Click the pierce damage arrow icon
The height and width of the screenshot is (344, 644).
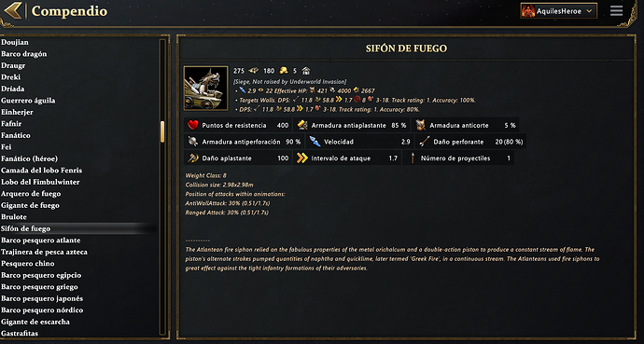coord(425,142)
